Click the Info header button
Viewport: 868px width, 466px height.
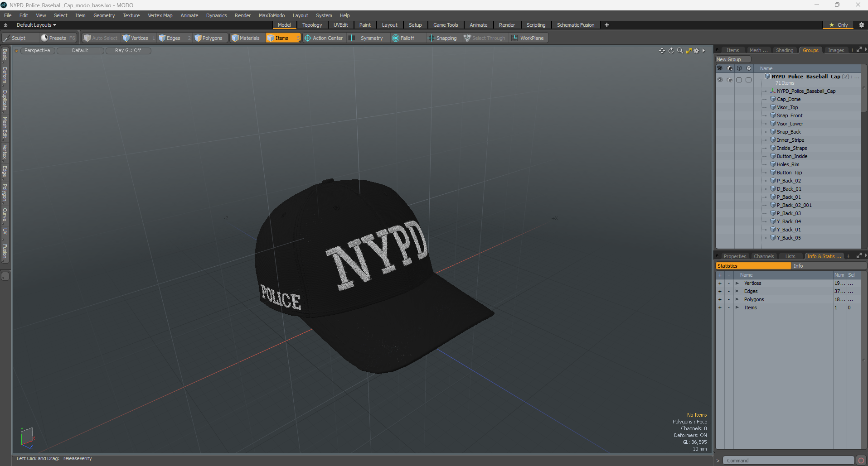[x=828, y=266]
